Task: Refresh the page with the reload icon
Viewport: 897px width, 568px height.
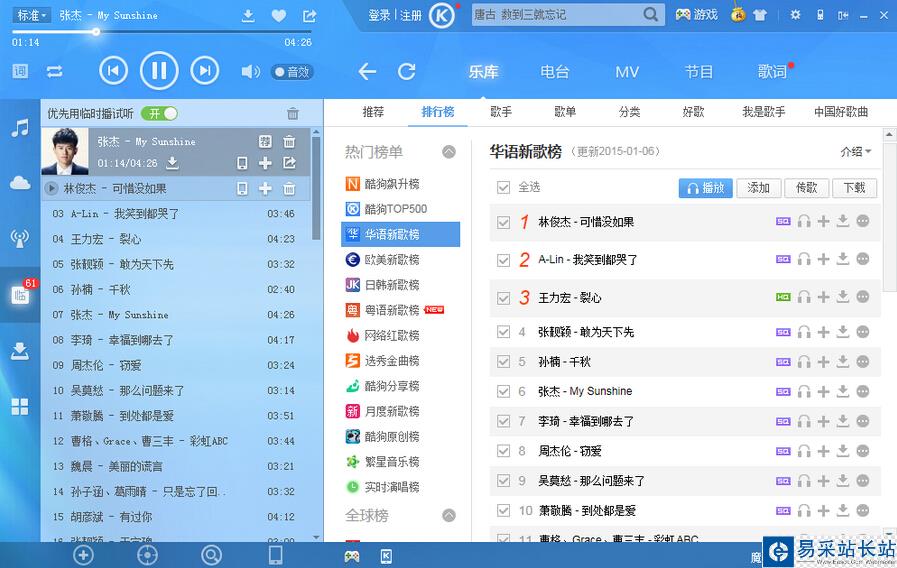Action: coord(407,72)
